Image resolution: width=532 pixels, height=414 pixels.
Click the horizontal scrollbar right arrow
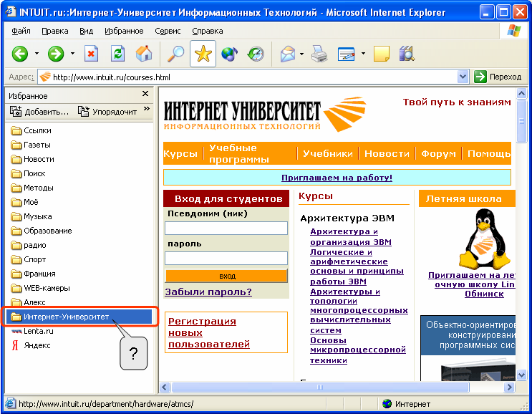pyautogui.click(x=509, y=387)
